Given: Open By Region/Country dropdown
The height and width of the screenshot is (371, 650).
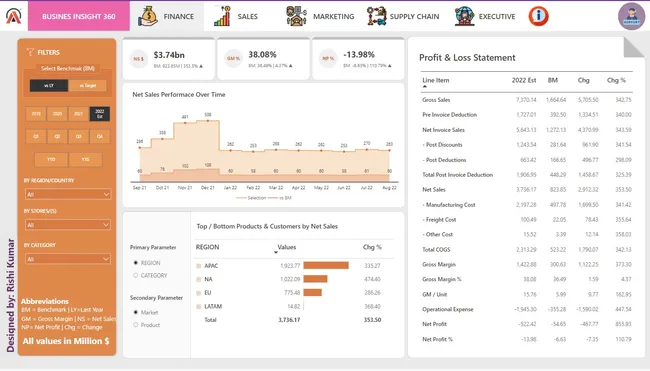Looking at the screenshot, I should (68, 194).
